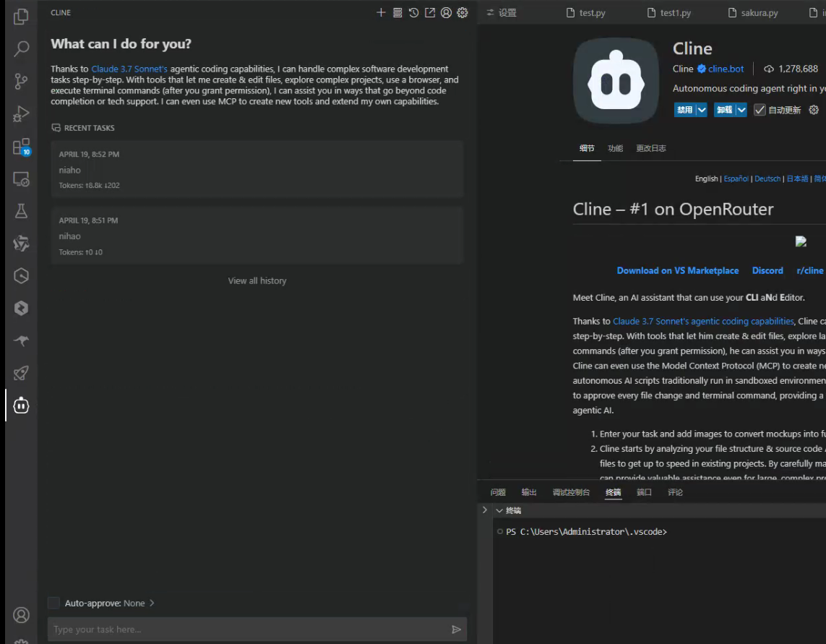Open the 卸载 uninstall dropdown arrow
The height and width of the screenshot is (644, 826).
click(x=741, y=110)
